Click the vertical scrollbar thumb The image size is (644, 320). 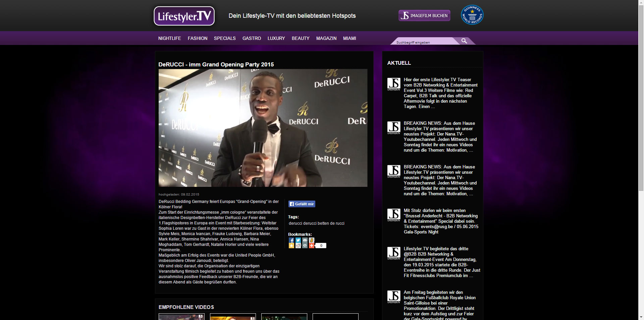point(641,97)
